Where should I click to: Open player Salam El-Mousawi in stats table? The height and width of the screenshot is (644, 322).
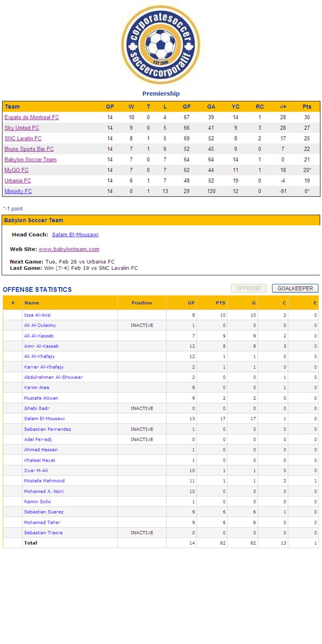pyautogui.click(x=45, y=419)
